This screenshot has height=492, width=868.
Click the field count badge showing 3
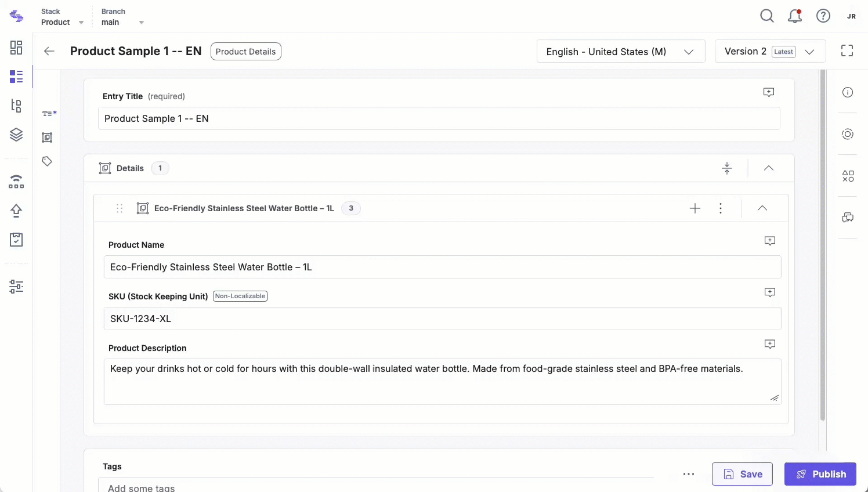click(351, 208)
